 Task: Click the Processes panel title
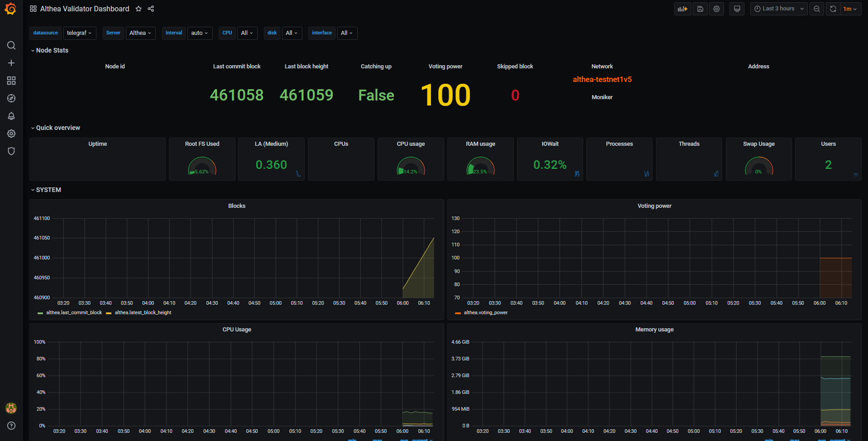tap(619, 144)
